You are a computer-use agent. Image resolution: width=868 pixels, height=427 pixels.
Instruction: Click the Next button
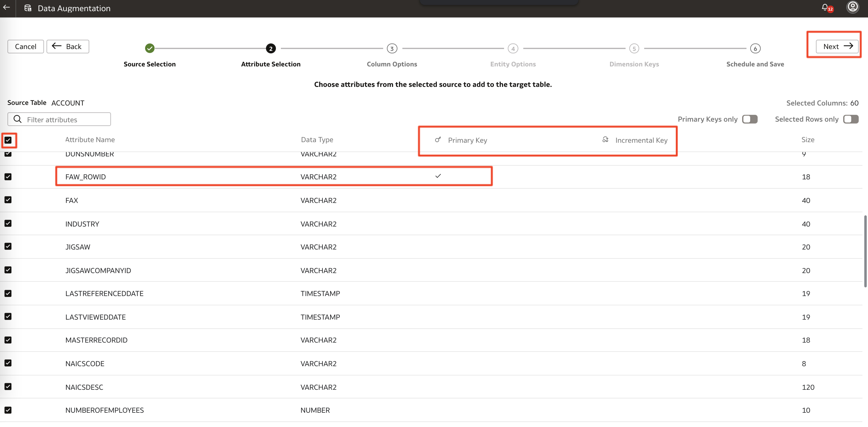[837, 46]
